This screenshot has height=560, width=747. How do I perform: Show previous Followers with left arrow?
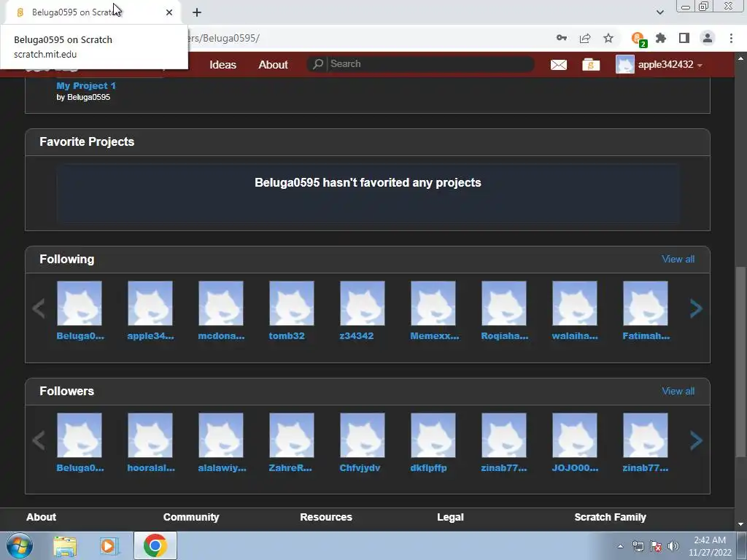click(39, 440)
